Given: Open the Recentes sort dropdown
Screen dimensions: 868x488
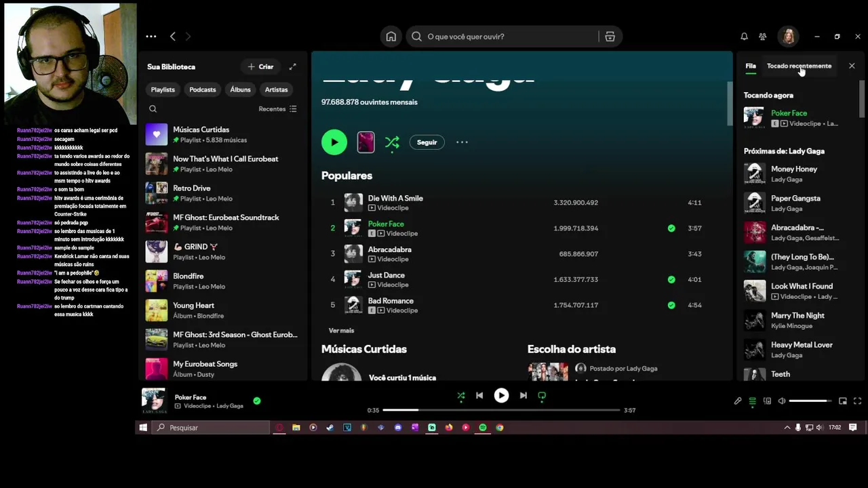Looking at the screenshot, I should pyautogui.click(x=277, y=109).
